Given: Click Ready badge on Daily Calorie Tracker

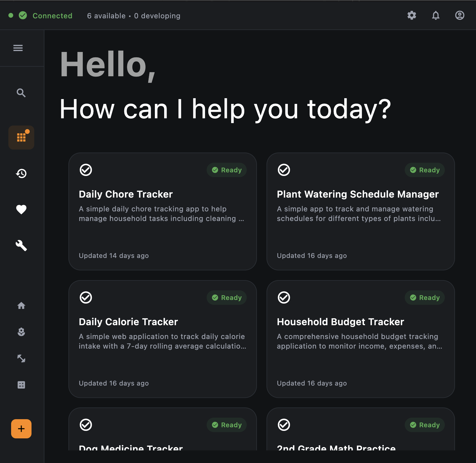Looking at the screenshot, I should click(x=227, y=298).
